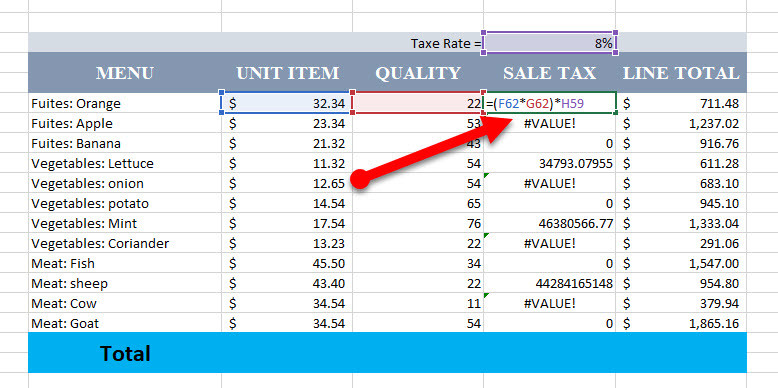Select quantity 34 in the Fish row
The height and width of the screenshot is (388, 778).
click(418, 263)
